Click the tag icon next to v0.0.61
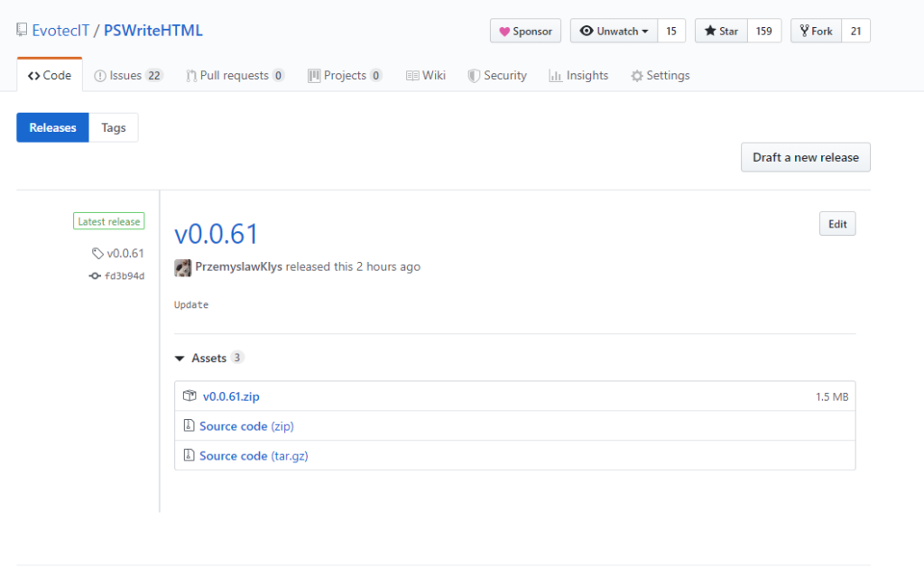 click(x=97, y=254)
